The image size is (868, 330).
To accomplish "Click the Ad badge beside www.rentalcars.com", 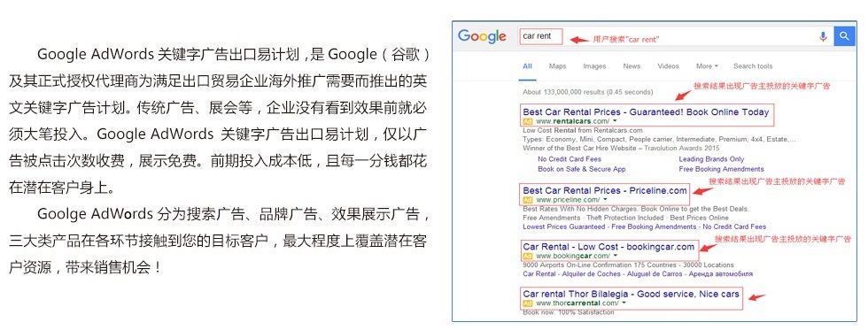I will coord(528,121).
